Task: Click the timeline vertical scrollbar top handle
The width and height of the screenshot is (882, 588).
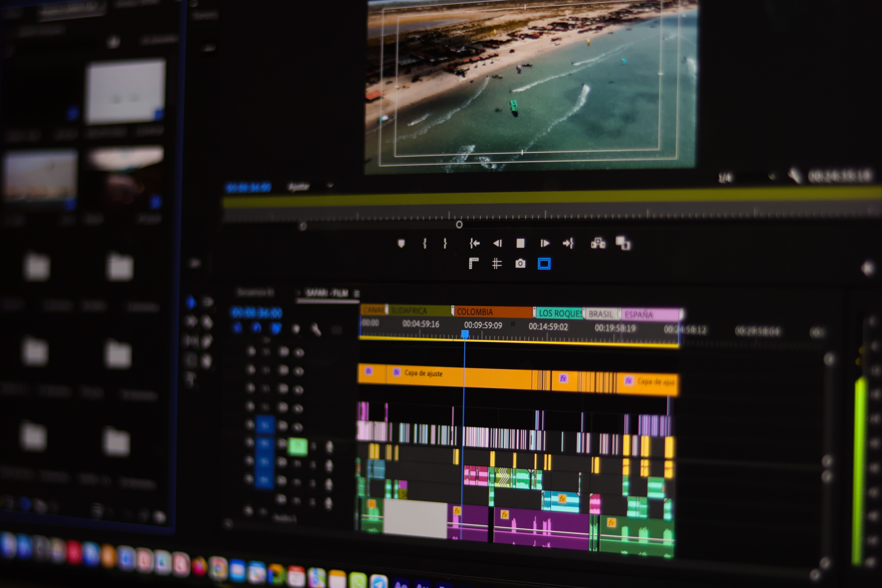Action: coord(829,359)
